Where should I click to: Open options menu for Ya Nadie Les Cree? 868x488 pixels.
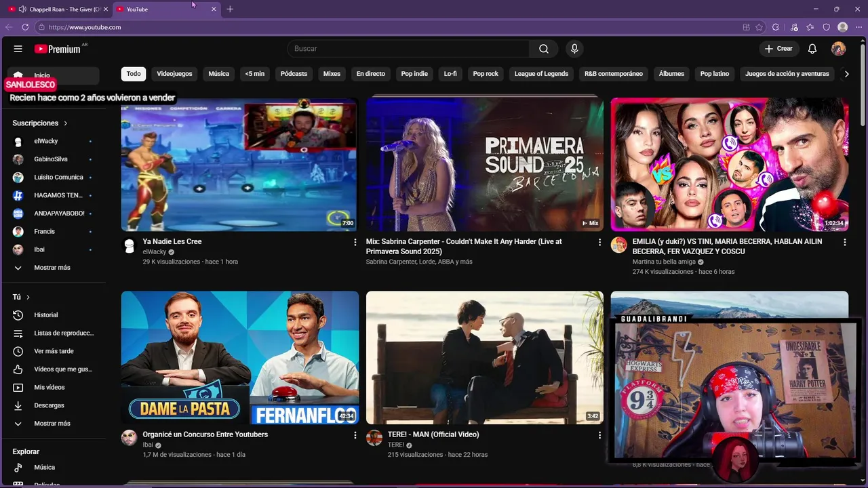tap(355, 242)
